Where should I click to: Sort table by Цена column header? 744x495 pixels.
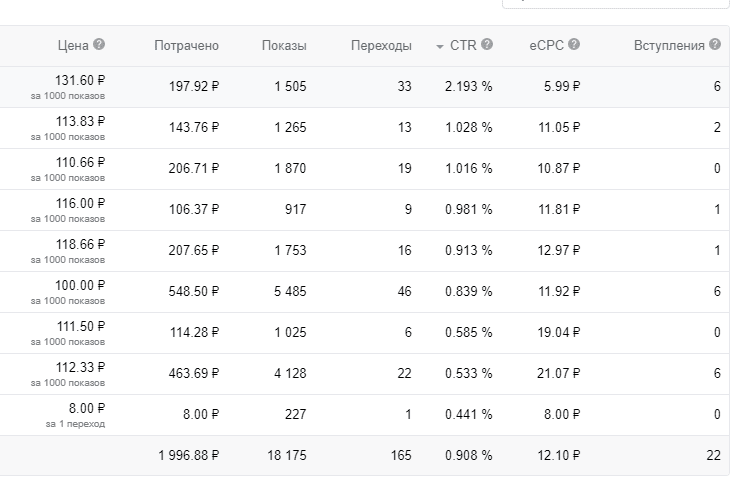73,46
